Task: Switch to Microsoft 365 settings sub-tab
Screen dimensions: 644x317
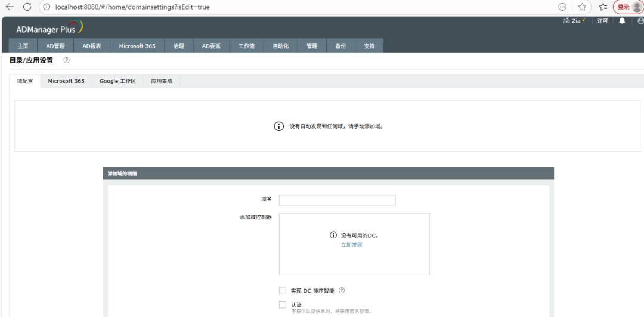Action: pyautogui.click(x=66, y=81)
